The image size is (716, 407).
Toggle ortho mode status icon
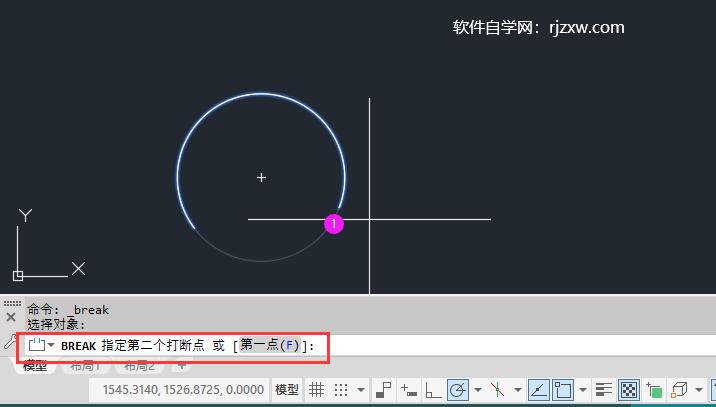coord(433,390)
